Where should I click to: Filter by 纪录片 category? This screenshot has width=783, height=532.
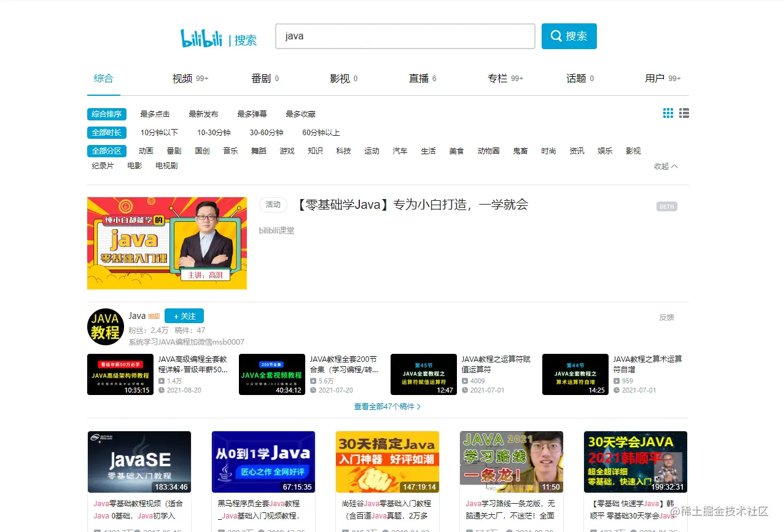103,166
